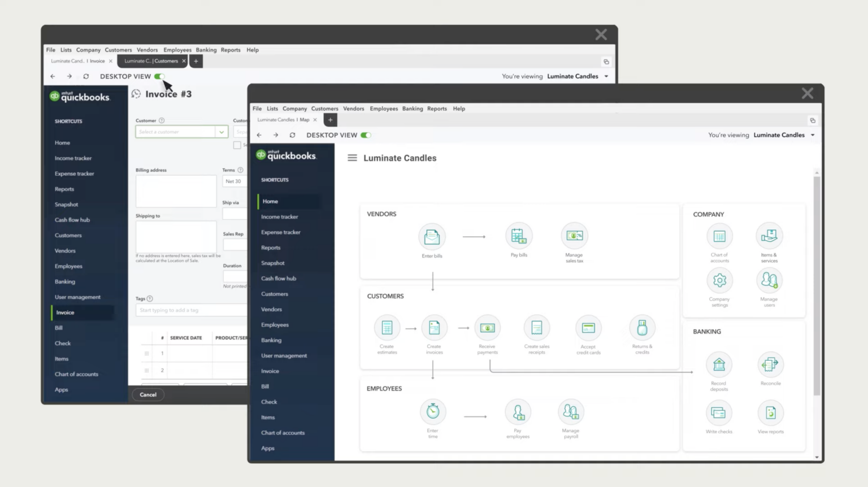This screenshot has width=868, height=487.
Task: Open the Reports menu in front window
Action: click(x=437, y=108)
